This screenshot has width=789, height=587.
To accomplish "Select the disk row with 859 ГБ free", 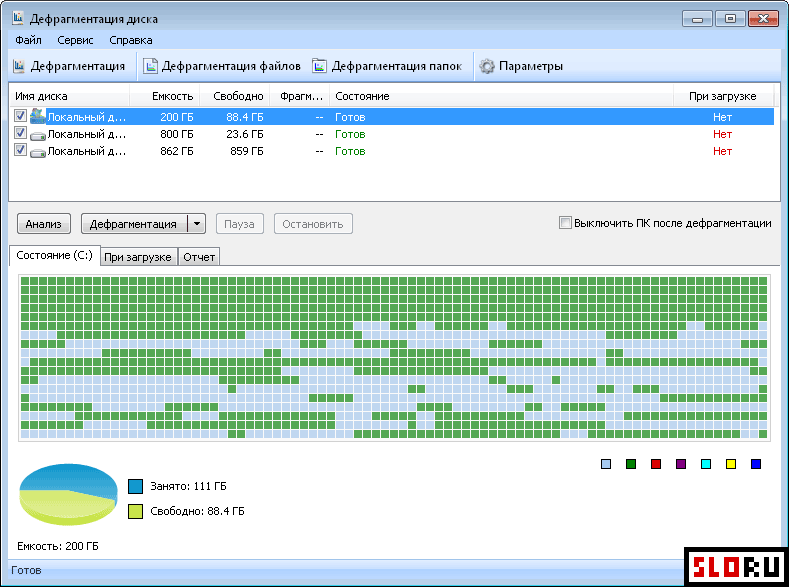I will (392, 151).
